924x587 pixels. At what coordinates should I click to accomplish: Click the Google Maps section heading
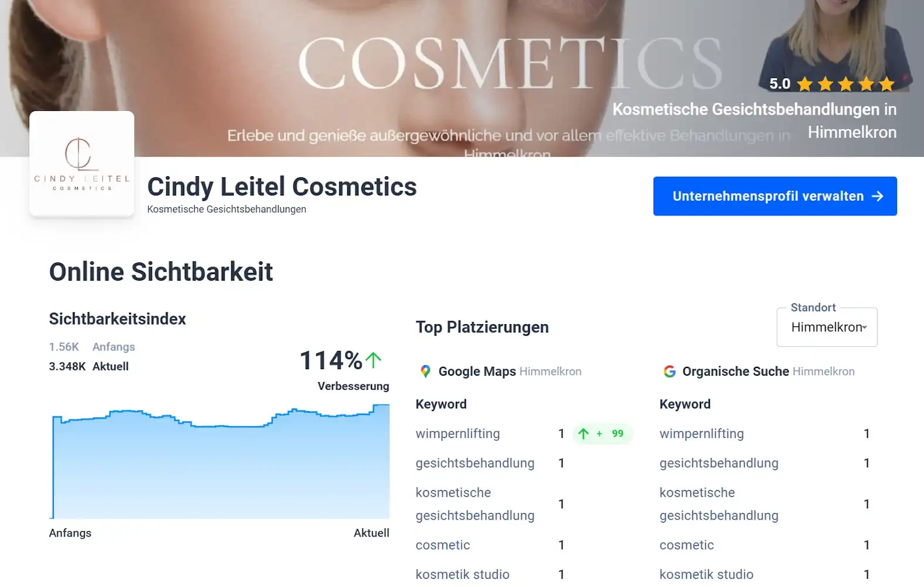tap(477, 372)
